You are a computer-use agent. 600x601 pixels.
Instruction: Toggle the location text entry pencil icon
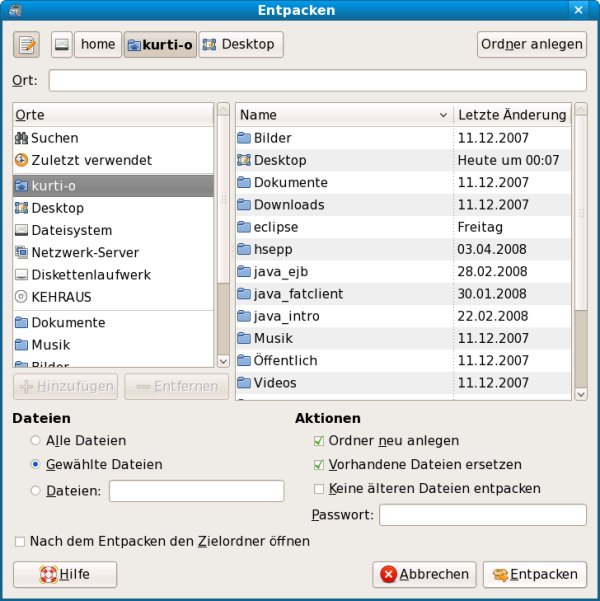point(27,45)
